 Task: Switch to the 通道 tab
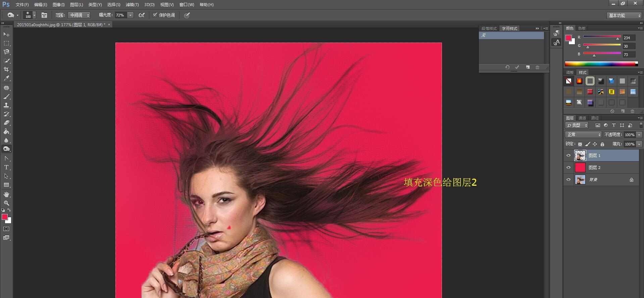[582, 118]
